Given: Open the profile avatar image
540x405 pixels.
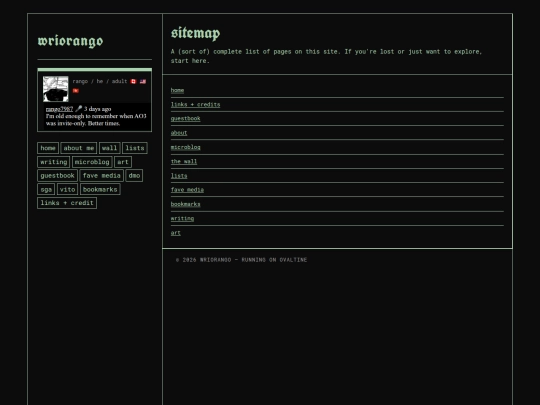Looking at the screenshot, I should tap(56, 89).
